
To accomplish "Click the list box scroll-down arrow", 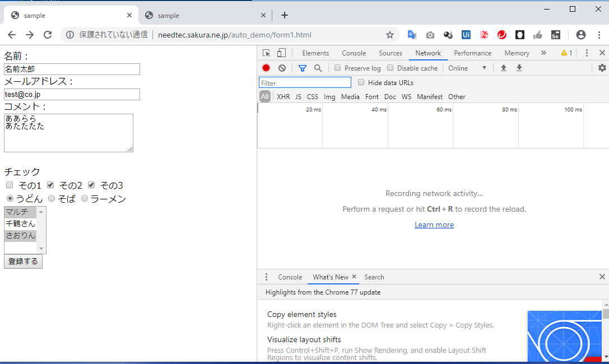I will [41, 249].
